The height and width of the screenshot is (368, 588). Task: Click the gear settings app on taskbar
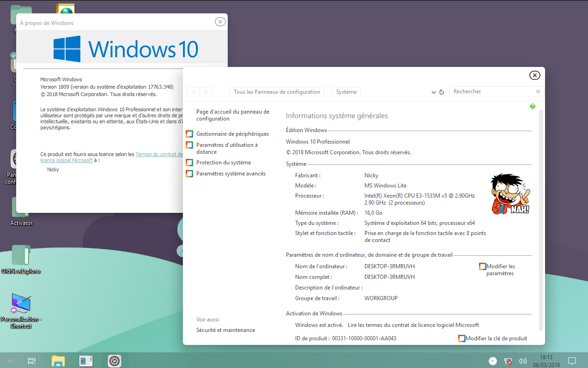[x=115, y=361]
